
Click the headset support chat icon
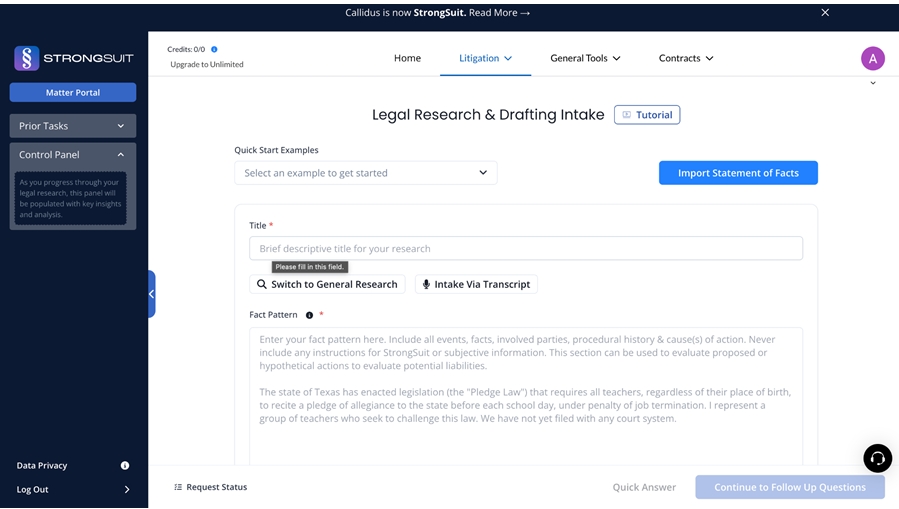[x=877, y=458]
